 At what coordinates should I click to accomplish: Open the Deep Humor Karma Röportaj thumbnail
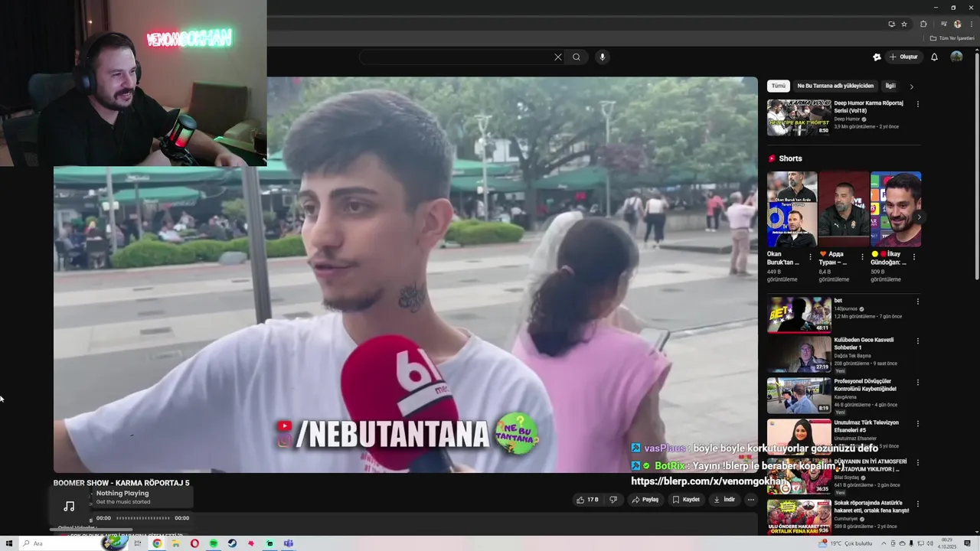click(x=799, y=117)
